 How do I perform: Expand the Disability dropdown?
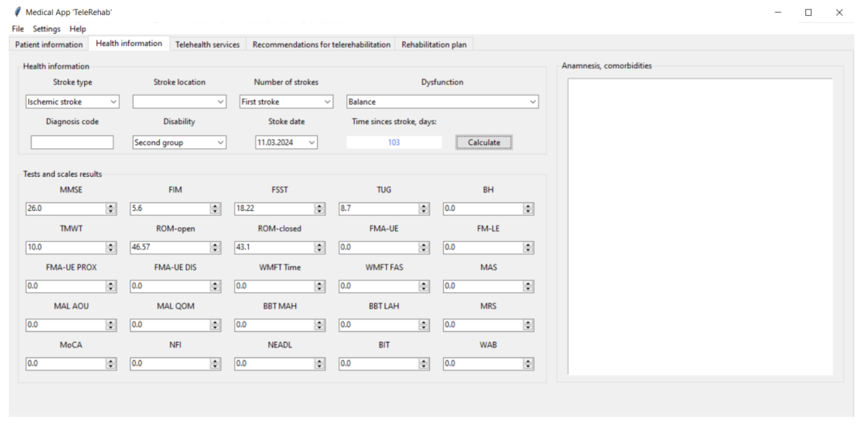pos(220,143)
